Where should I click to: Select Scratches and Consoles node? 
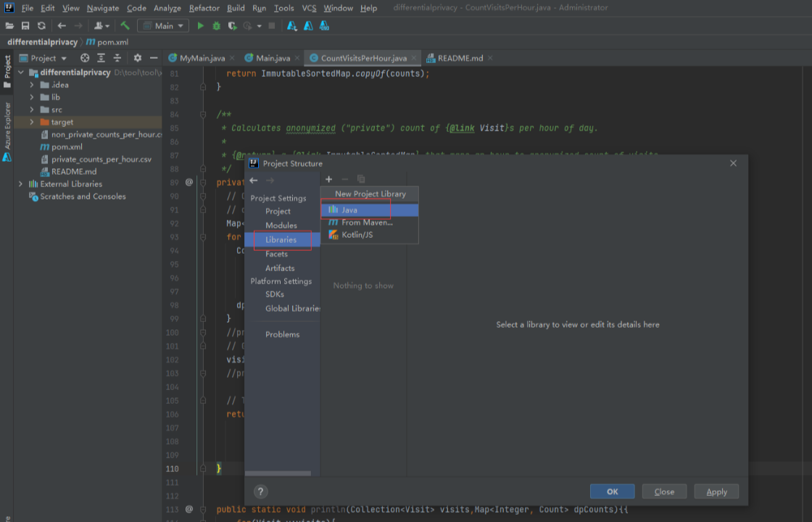[83, 196]
